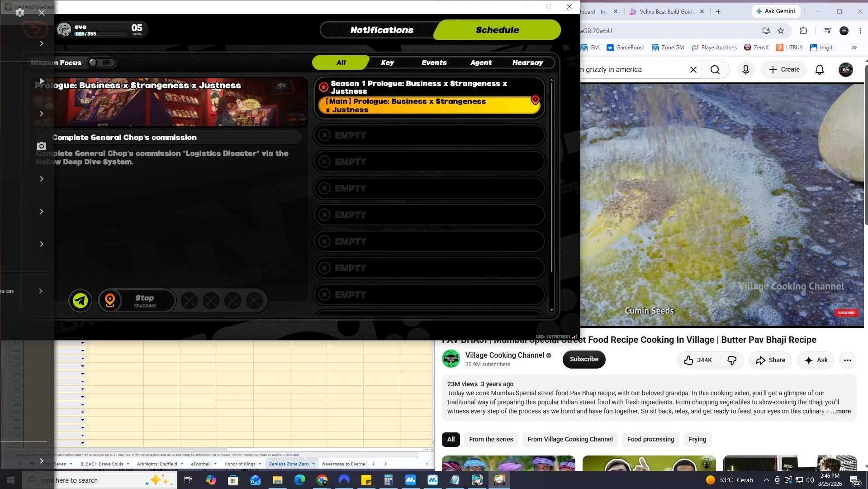Select the Hearsay filter tab
The height and width of the screenshot is (489, 868).
point(527,62)
